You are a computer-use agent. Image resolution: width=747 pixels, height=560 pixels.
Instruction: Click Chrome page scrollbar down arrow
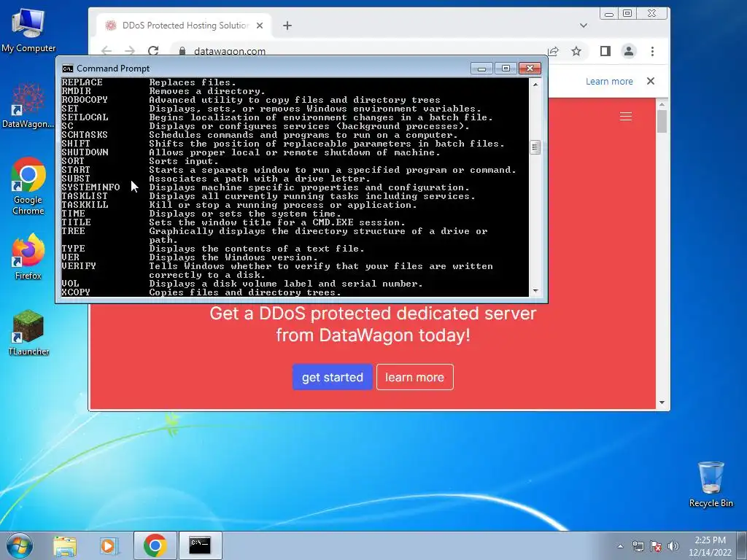click(662, 402)
